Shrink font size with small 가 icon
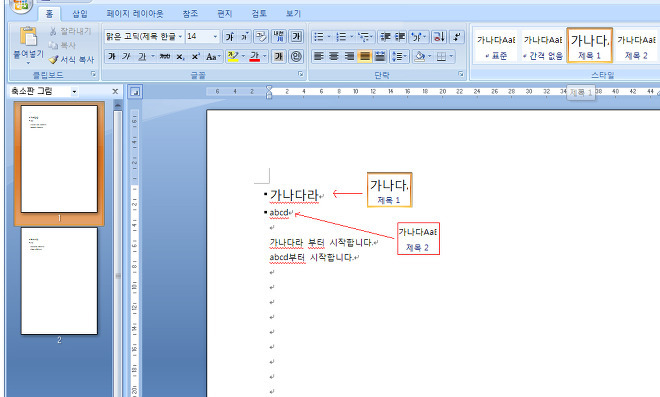 tap(245, 37)
